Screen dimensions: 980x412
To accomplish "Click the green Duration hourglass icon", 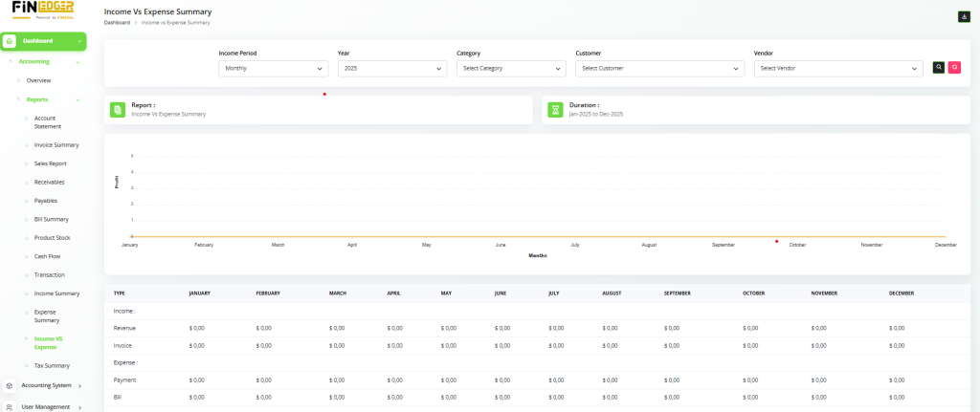I will tap(554, 110).
